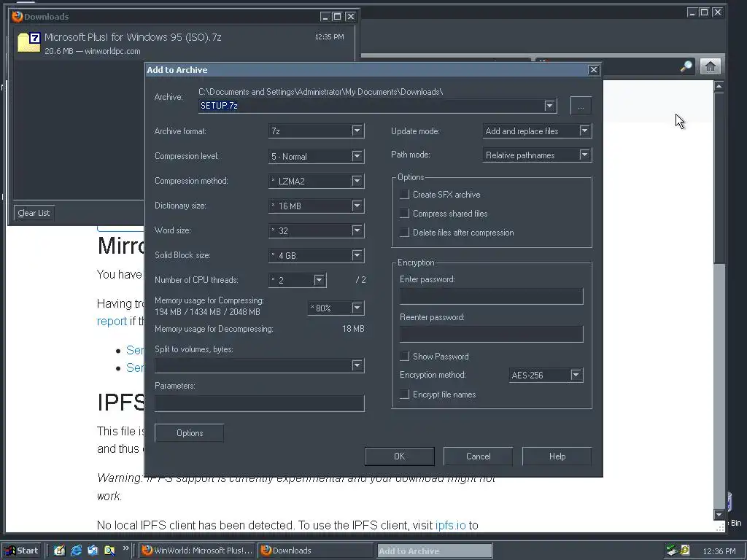This screenshot has height=560, width=747.
Task: Expand the archive name history dropdown
Action: coord(549,106)
